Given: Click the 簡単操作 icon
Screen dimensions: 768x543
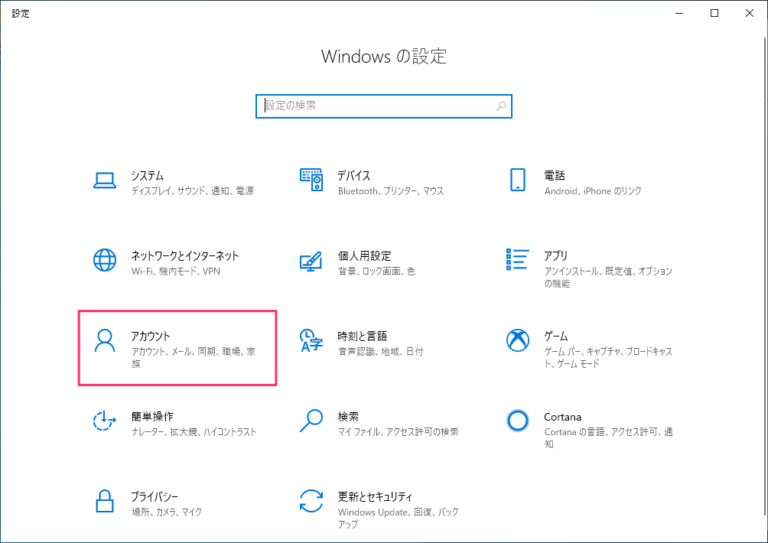Looking at the screenshot, I should [105, 422].
